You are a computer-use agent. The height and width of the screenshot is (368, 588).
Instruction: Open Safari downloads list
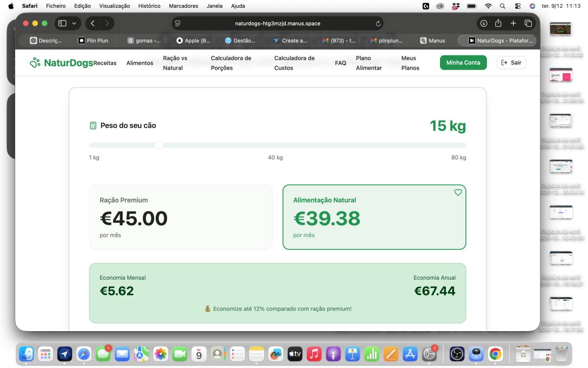pyautogui.click(x=484, y=23)
